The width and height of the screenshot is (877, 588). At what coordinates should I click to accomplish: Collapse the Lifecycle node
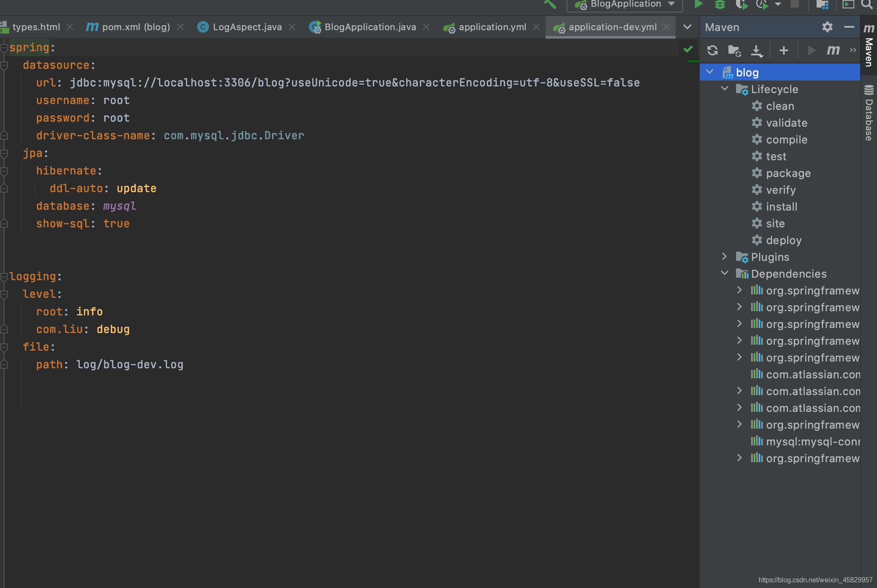coord(725,88)
